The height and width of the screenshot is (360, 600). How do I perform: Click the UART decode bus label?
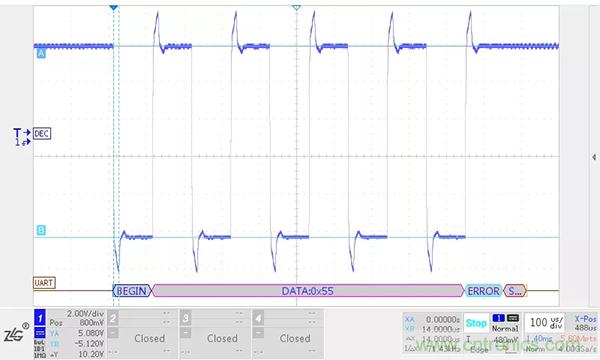[x=44, y=283]
